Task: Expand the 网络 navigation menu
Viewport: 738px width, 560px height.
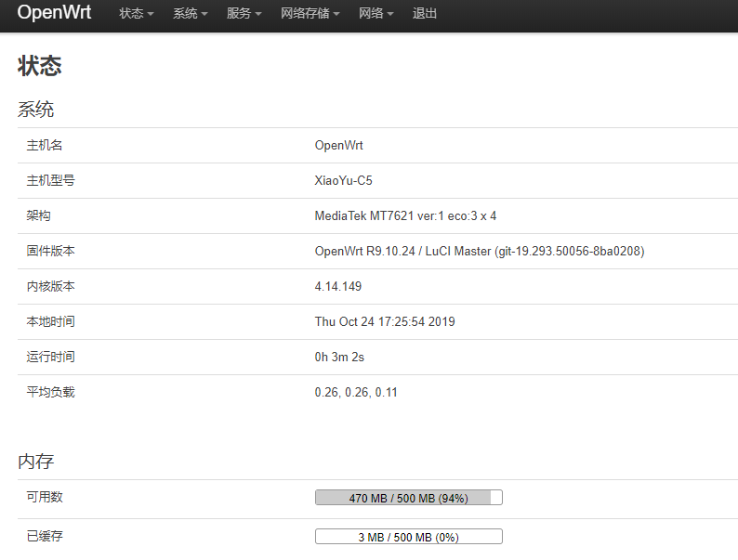Action: pyautogui.click(x=376, y=14)
